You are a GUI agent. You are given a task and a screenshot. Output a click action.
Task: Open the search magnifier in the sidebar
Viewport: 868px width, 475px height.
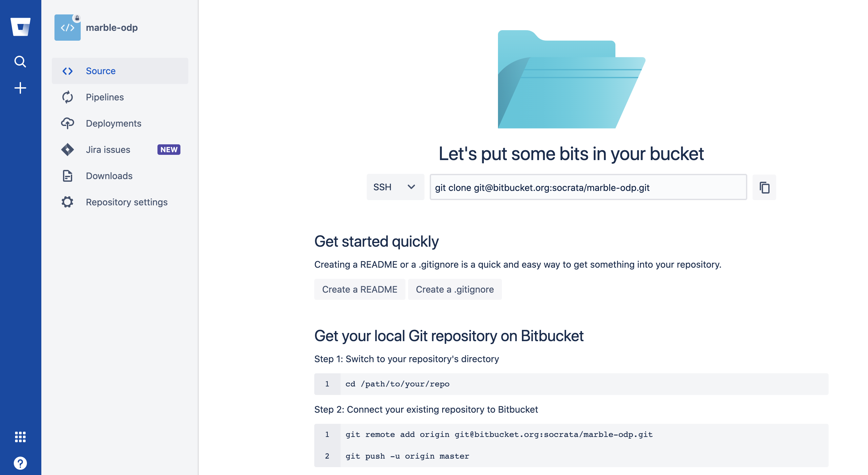click(x=20, y=62)
